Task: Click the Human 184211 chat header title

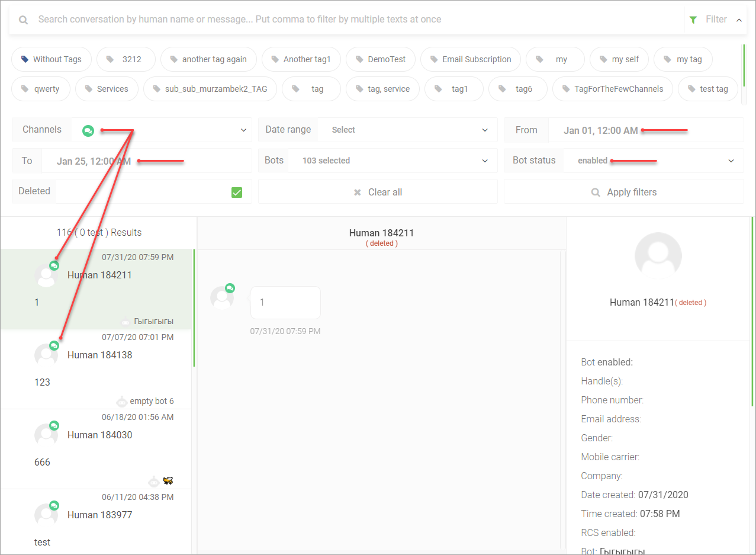Action: pyautogui.click(x=381, y=233)
